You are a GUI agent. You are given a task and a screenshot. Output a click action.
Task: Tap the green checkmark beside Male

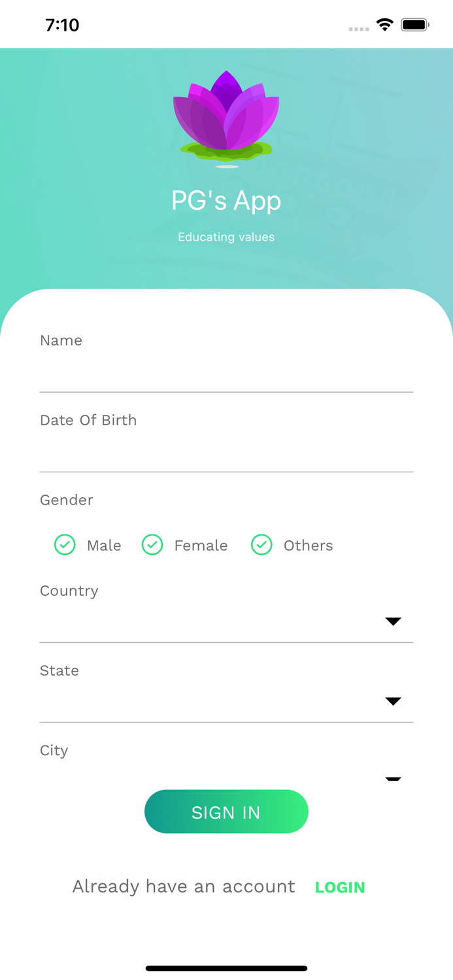(65, 545)
